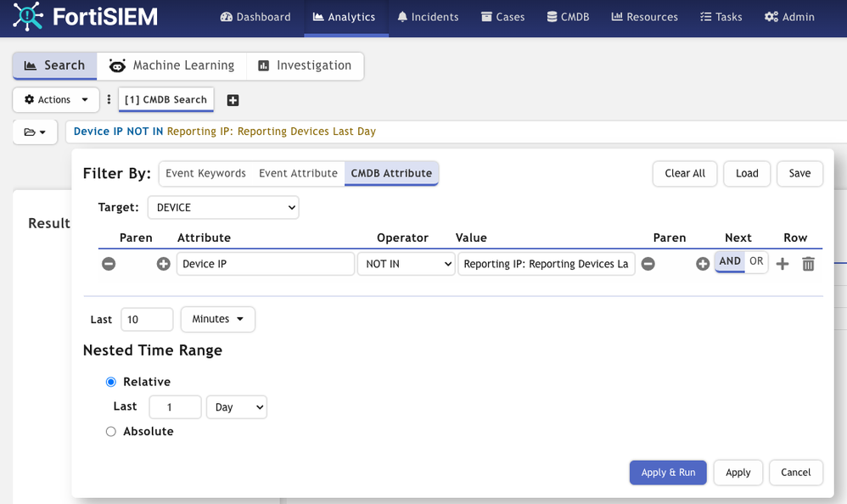
Task: Open the Incidents menu
Action: click(x=428, y=17)
